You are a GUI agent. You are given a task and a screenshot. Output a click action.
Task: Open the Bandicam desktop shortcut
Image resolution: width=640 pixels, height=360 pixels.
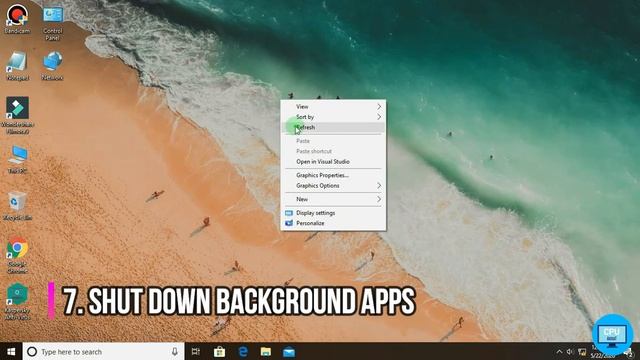point(17,18)
